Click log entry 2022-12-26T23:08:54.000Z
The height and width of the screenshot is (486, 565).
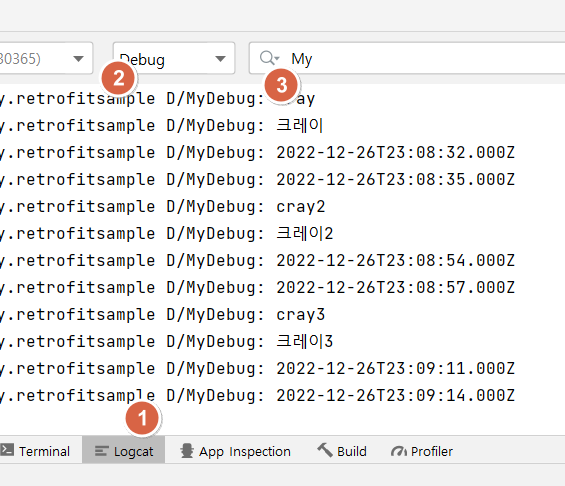[x=395, y=260]
